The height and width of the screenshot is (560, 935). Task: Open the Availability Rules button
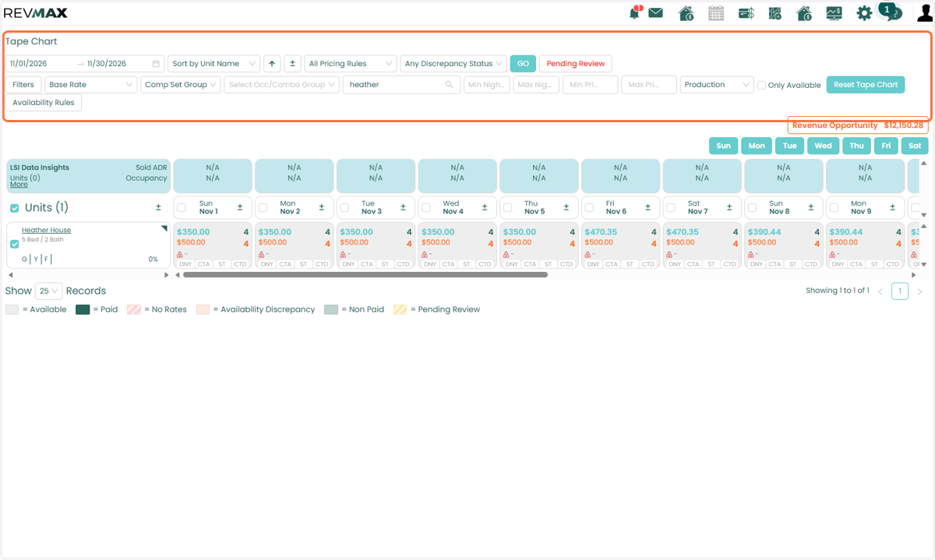(x=44, y=103)
